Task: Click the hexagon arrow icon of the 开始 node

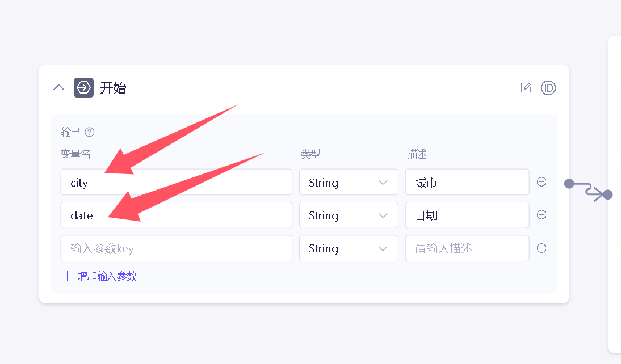Action: coord(83,88)
